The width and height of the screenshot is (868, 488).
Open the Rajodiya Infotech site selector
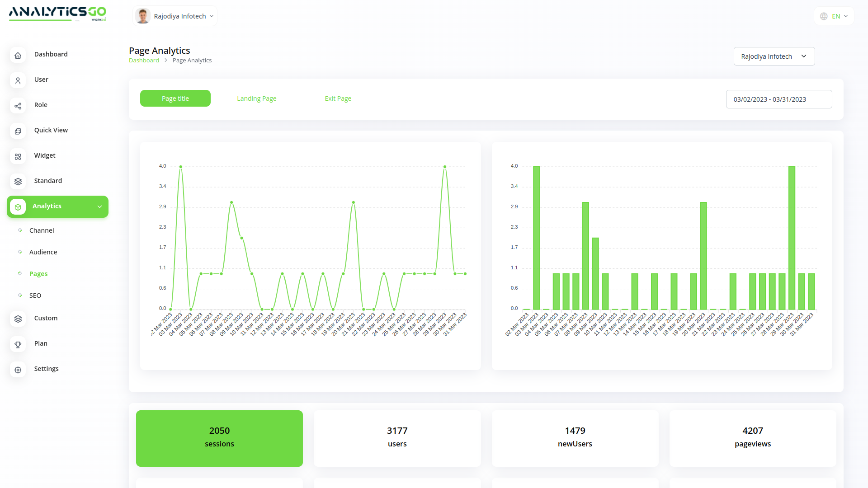(774, 56)
